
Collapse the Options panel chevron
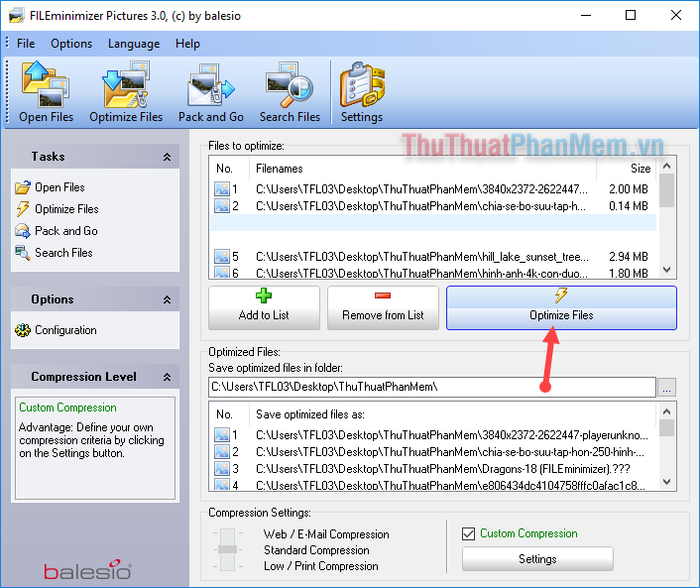[x=167, y=300]
